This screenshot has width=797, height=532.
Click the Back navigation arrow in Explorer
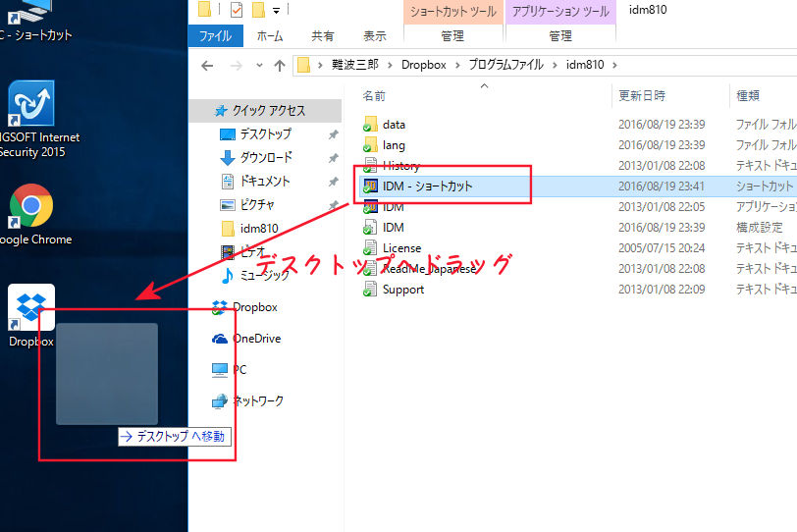[x=207, y=66]
